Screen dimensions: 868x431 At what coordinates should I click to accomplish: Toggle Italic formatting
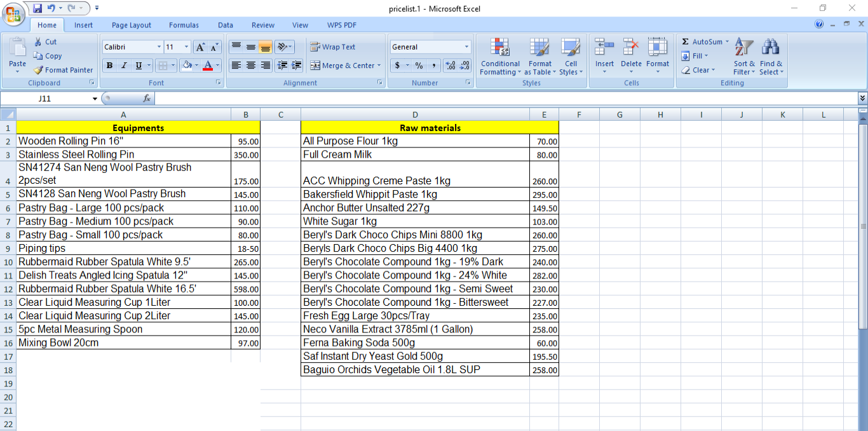[x=124, y=65]
